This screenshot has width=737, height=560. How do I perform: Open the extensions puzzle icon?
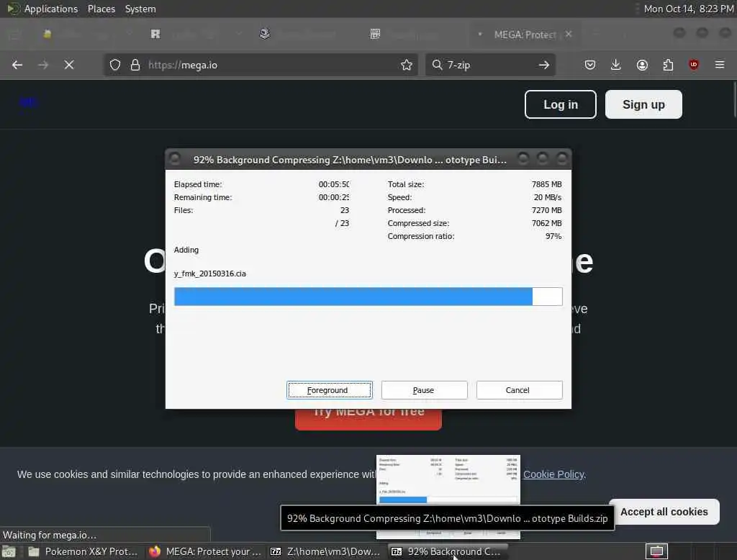tap(668, 65)
